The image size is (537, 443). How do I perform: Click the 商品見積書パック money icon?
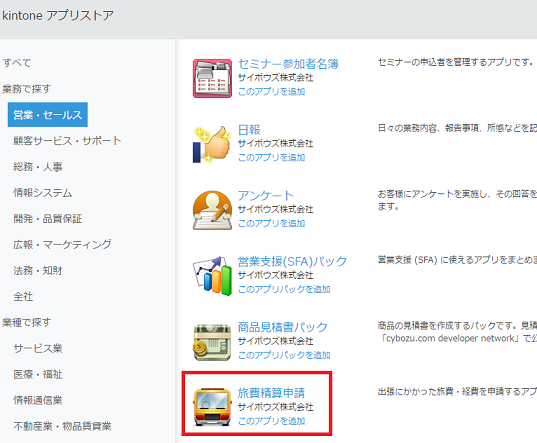pos(212,342)
